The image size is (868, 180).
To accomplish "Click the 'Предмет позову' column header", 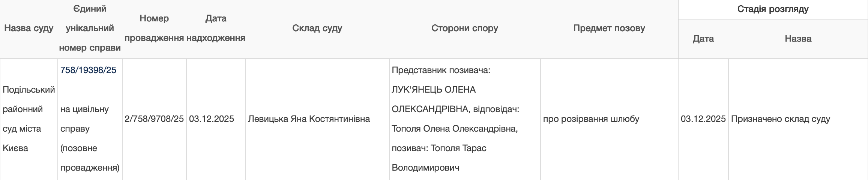I will [x=609, y=28].
